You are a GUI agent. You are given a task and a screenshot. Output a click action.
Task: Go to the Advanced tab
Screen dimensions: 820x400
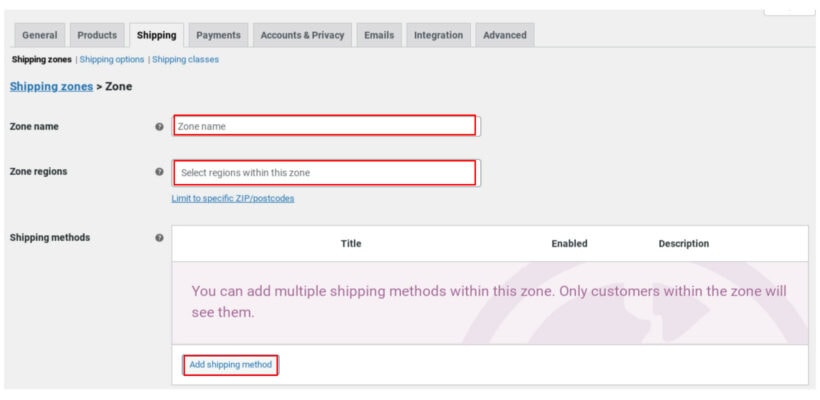click(505, 35)
